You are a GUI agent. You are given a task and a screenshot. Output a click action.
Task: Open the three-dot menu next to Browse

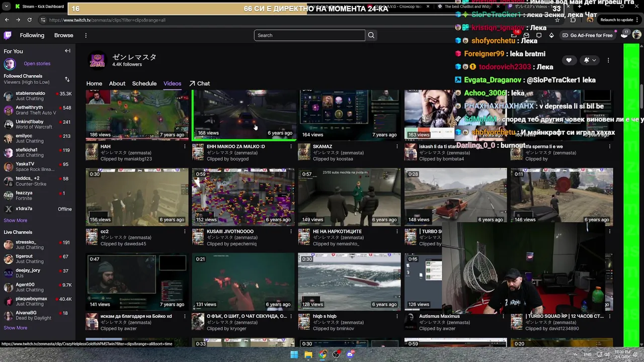click(86, 35)
